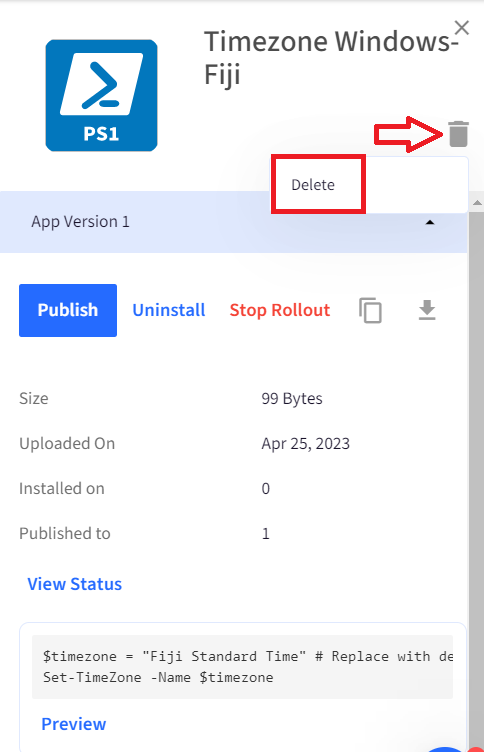Click the Uninstall link
Viewport: 484px width, 752px height.
(169, 310)
